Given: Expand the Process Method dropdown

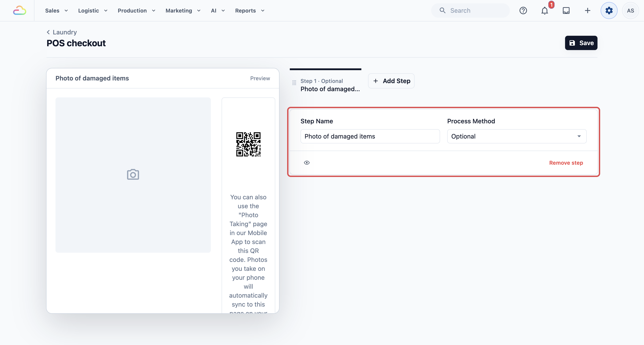Looking at the screenshot, I should (517, 136).
